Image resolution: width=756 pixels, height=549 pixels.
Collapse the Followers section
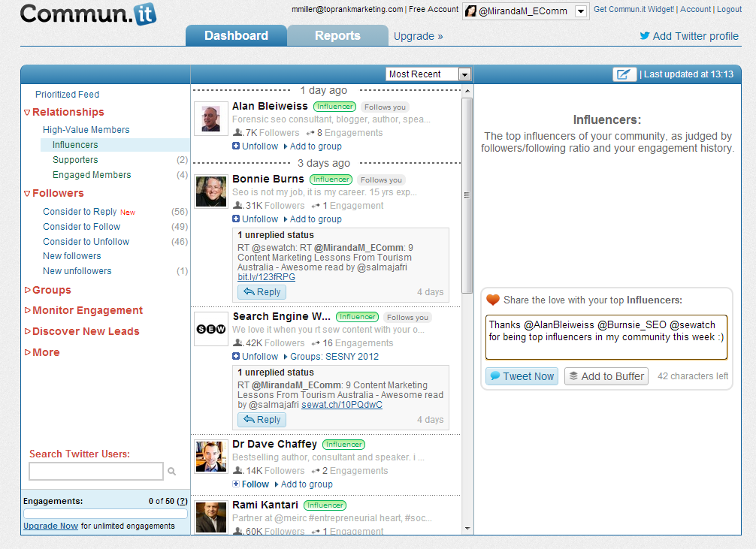click(x=54, y=193)
